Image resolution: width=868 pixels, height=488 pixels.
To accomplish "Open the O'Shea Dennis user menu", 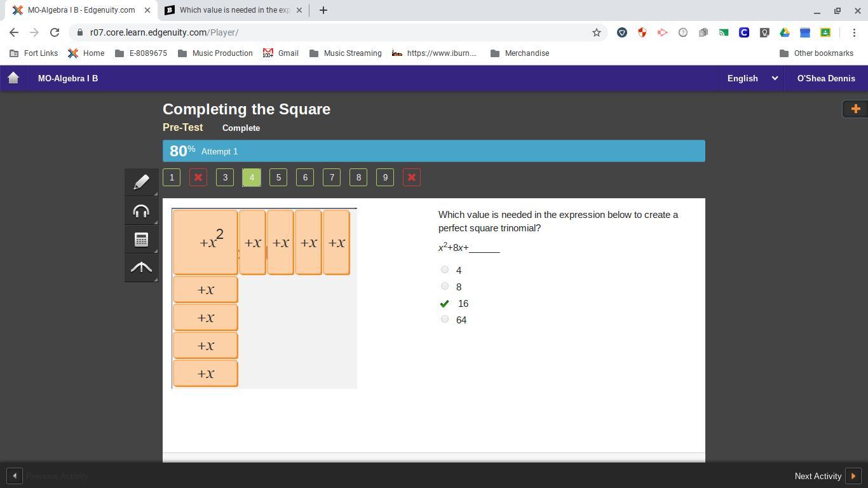I will [826, 78].
